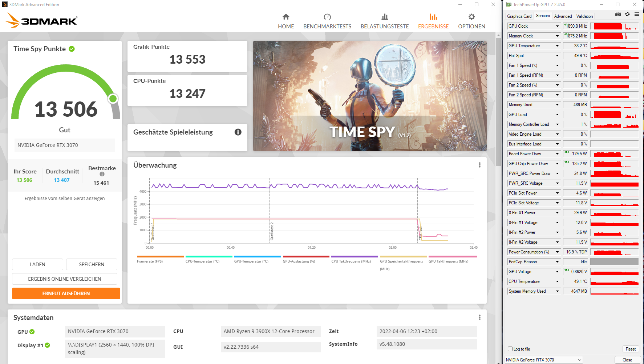
Task: Switch to GPU-Z Graphics Card tab
Action: click(x=519, y=16)
